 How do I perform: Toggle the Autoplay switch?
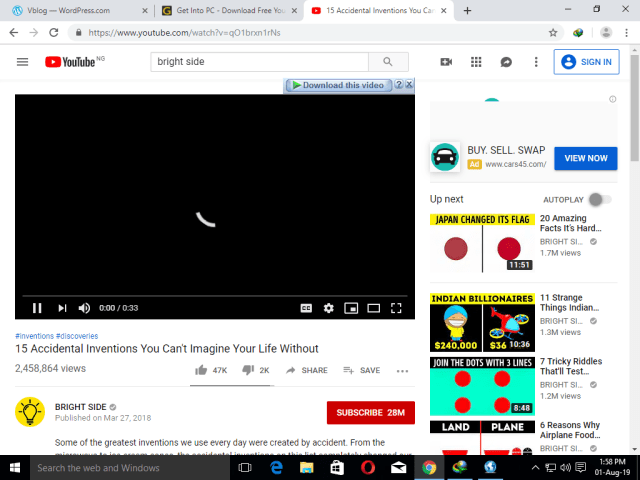pos(598,199)
